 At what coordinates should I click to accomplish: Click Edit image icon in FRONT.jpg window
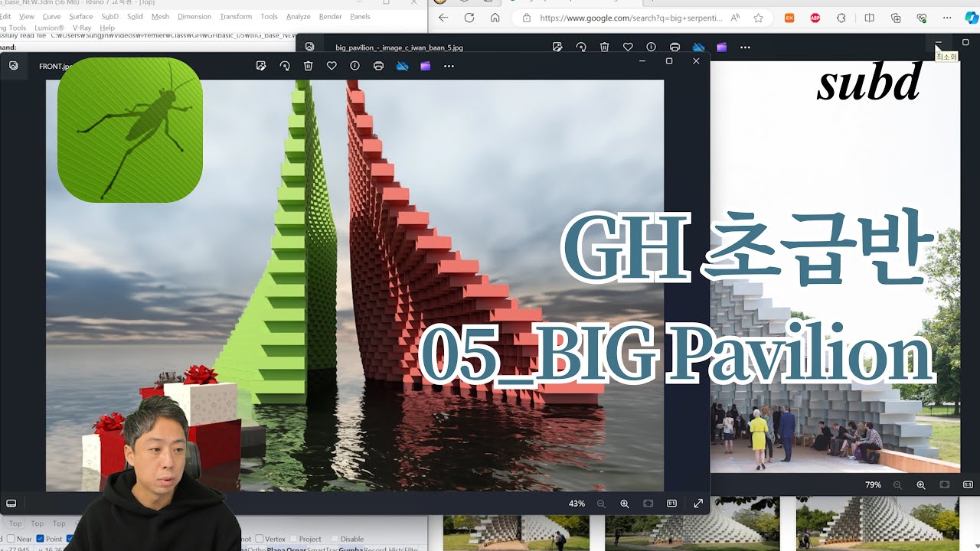(x=261, y=66)
